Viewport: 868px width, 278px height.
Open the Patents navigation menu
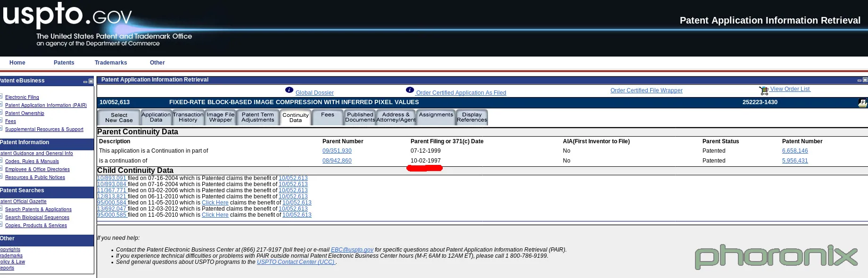point(64,63)
